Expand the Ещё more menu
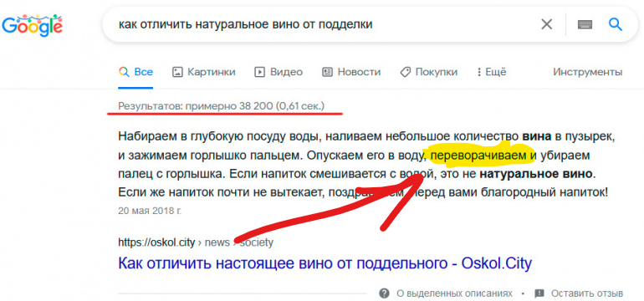Screen dimensions: 644x301 [492, 72]
